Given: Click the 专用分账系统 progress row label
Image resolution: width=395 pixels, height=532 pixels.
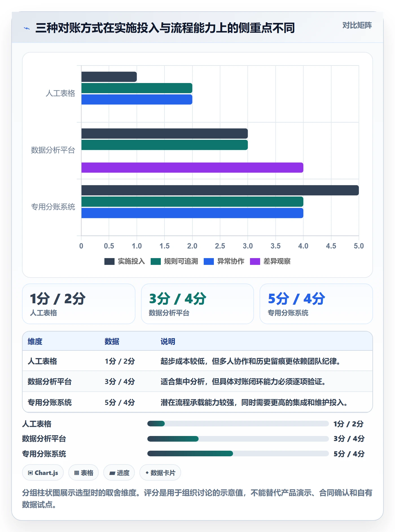Looking at the screenshot, I should point(44,454).
